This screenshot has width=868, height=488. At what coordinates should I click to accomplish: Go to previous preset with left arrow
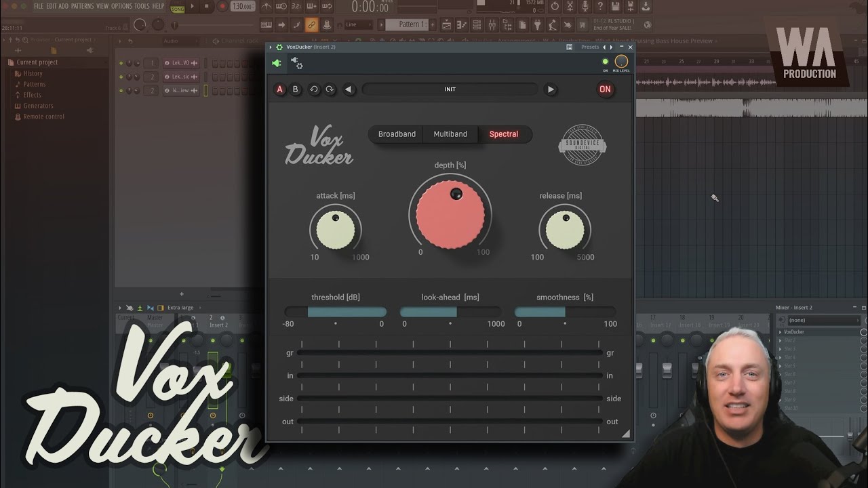coord(349,89)
